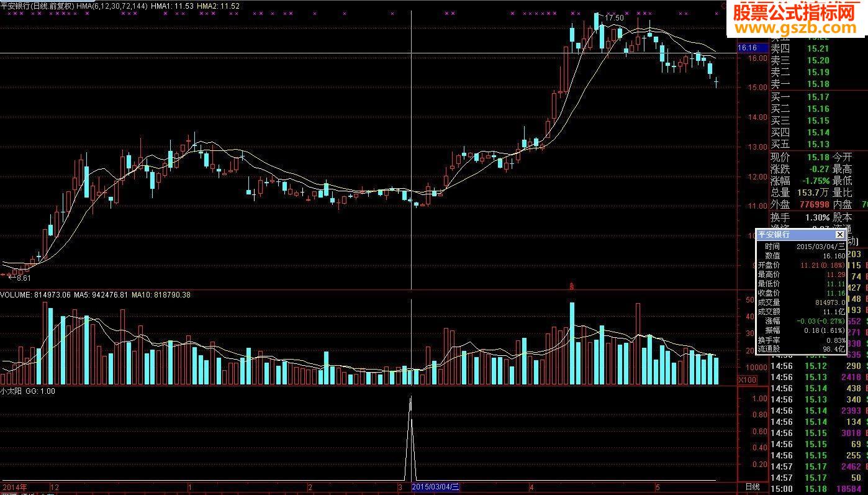Image resolution: width=868 pixels, height=495 pixels.
Task: Click the popup 数值 16.160 row
Action: (801, 256)
